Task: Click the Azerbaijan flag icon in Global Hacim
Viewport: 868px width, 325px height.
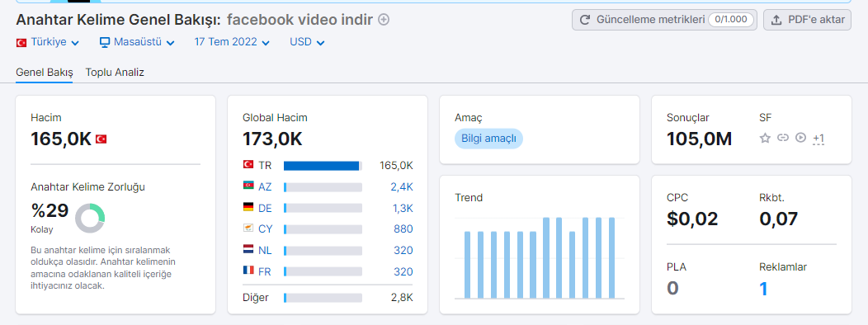Action: click(248, 186)
